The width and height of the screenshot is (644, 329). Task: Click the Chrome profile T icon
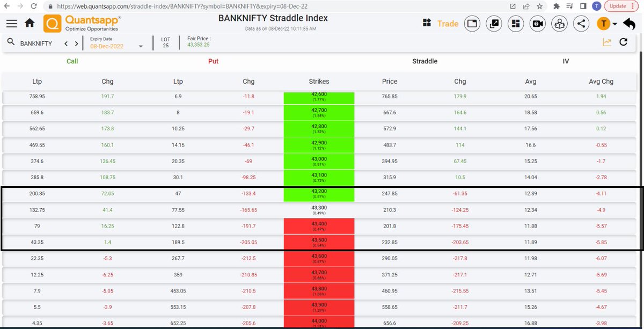click(596, 6)
